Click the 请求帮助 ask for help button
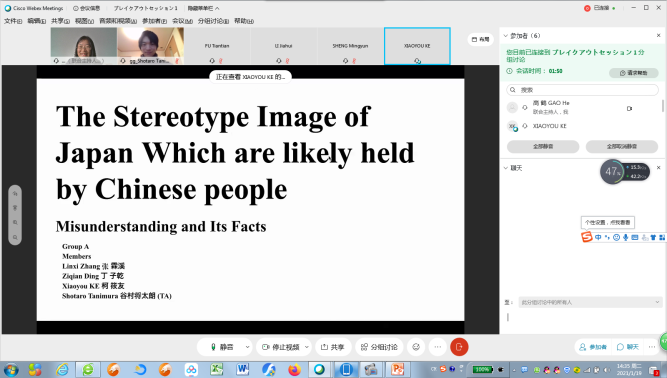The width and height of the screenshot is (667, 378). tap(633, 73)
